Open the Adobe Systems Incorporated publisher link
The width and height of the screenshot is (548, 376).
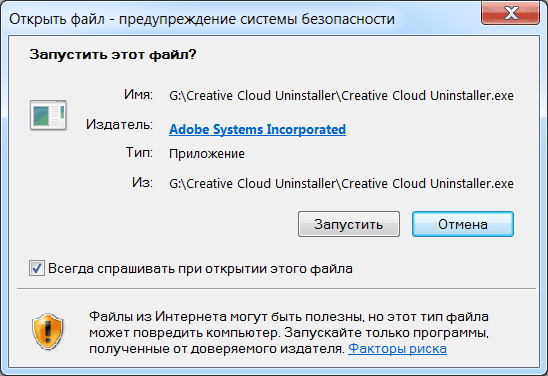[258, 129]
